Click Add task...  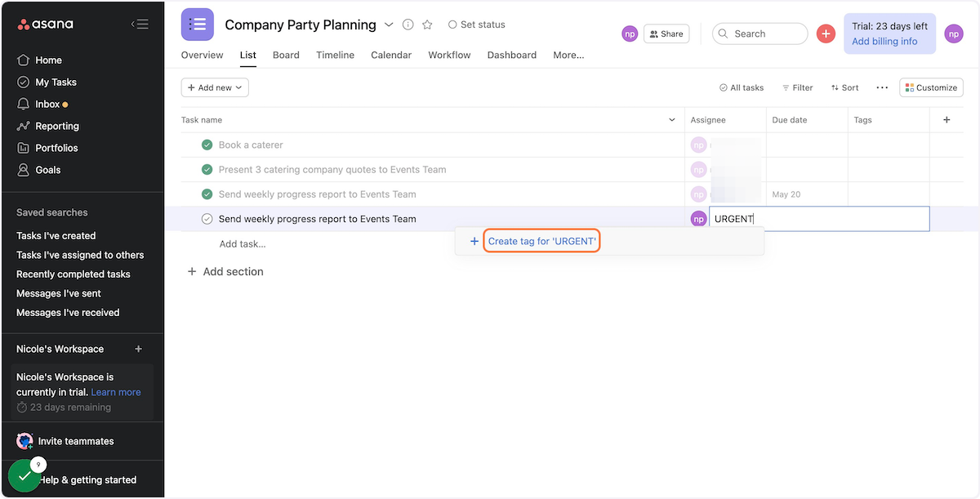tap(243, 243)
